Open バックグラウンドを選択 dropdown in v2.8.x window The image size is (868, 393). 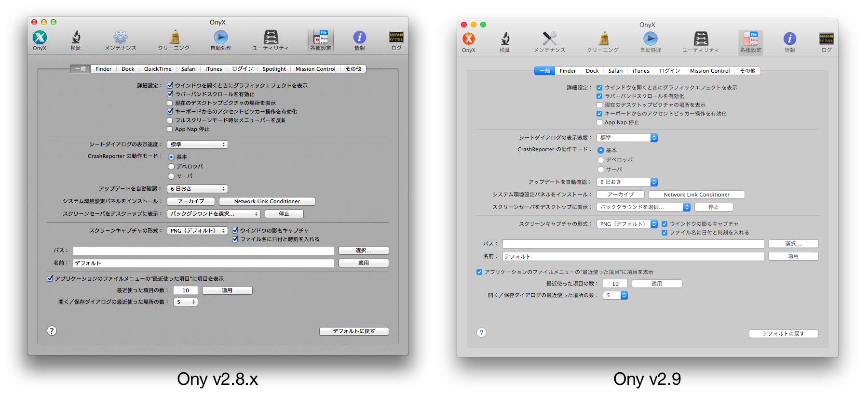coord(214,214)
